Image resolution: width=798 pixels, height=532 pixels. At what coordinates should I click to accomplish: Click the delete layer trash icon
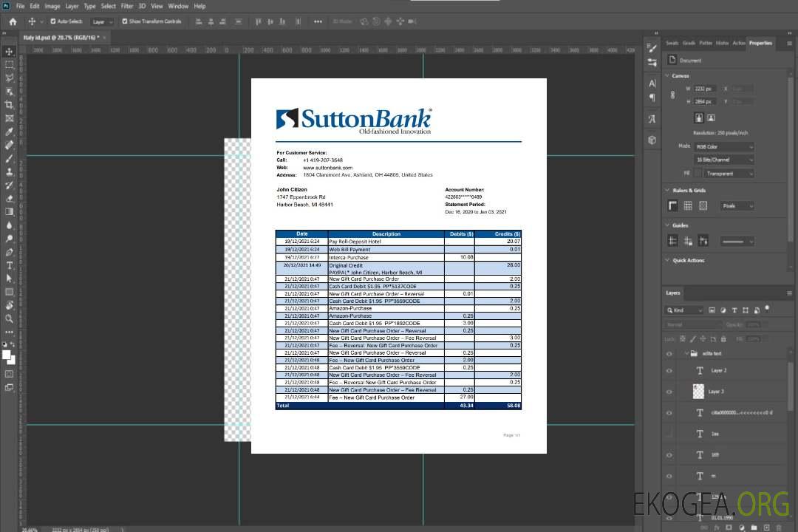click(779, 528)
